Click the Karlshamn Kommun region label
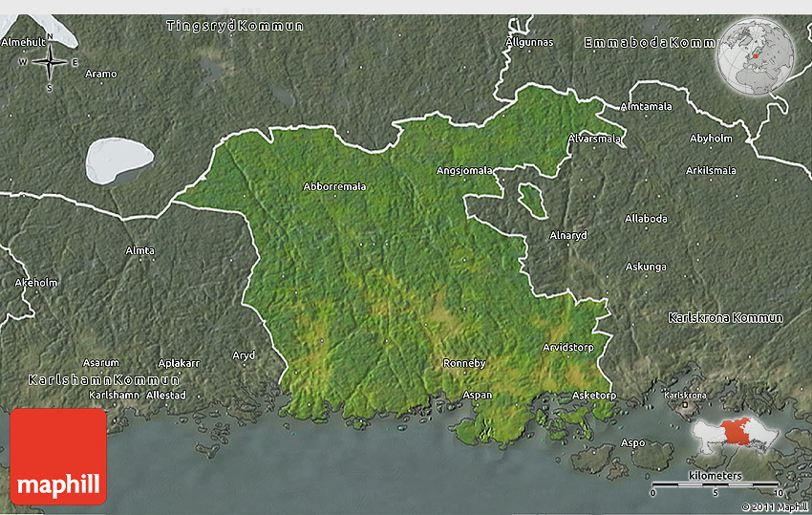Viewport: 812px width, 515px height. point(96,379)
